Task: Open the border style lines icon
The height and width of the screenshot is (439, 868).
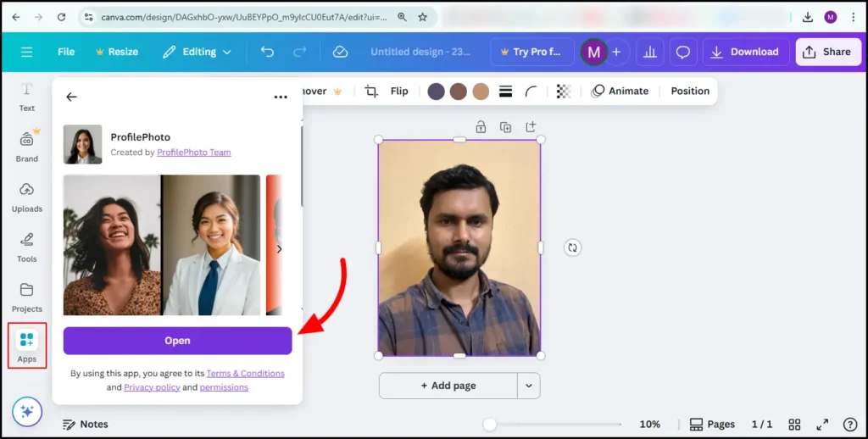Action: [x=505, y=92]
